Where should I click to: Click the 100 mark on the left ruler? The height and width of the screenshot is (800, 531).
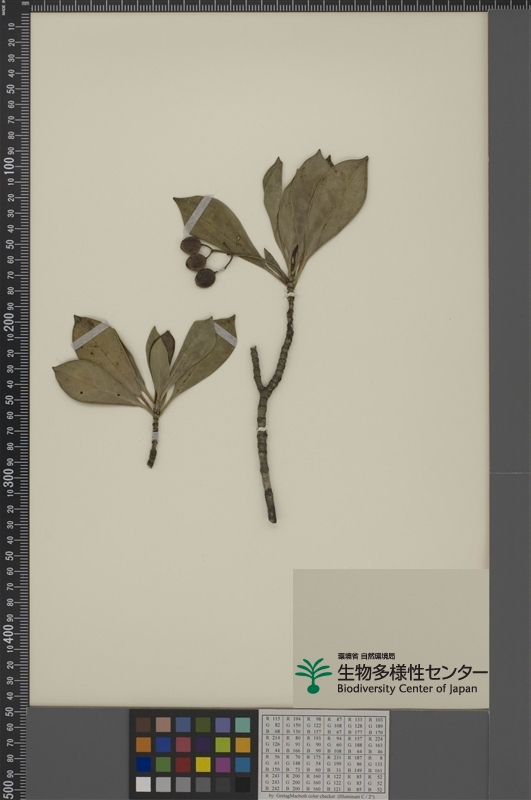point(9,165)
